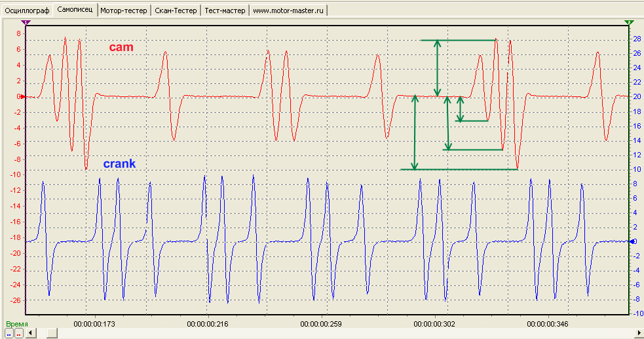Go to the Скан-Тестер tab
The image size is (644, 339).
pyautogui.click(x=176, y=10)
